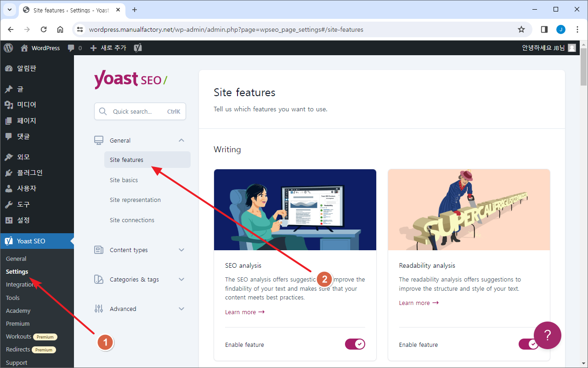The image size is (588, 368).
Task: Click the page vertical scrollbar thumb
Action: pos(584,67)
